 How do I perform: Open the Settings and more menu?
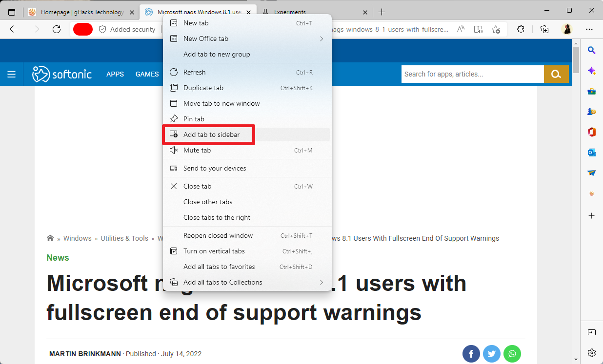[589, 29]
